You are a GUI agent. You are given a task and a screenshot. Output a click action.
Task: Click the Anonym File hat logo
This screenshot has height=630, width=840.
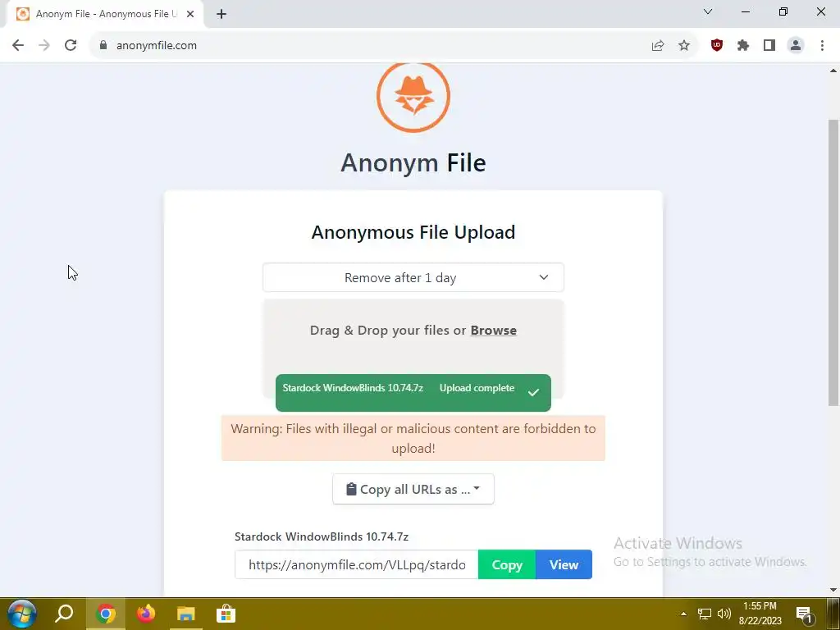pyautogui.click(x=413, y=97)
